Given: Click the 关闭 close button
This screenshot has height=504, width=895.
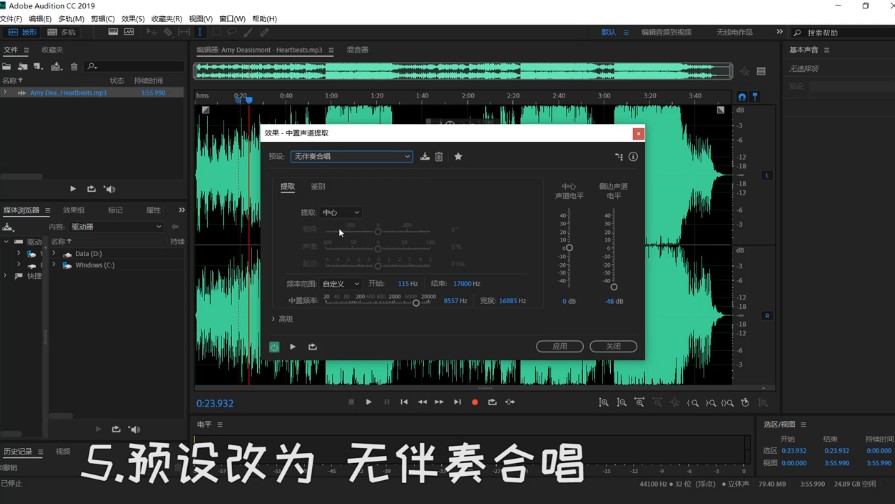Looking at the screenshot, I should [613, 346].
